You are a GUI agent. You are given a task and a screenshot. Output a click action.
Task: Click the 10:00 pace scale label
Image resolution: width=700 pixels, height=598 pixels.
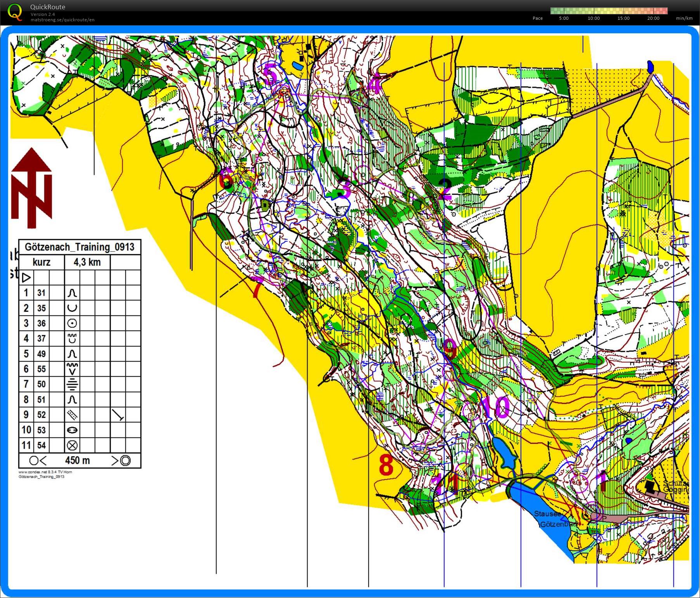tap(593, 18)
